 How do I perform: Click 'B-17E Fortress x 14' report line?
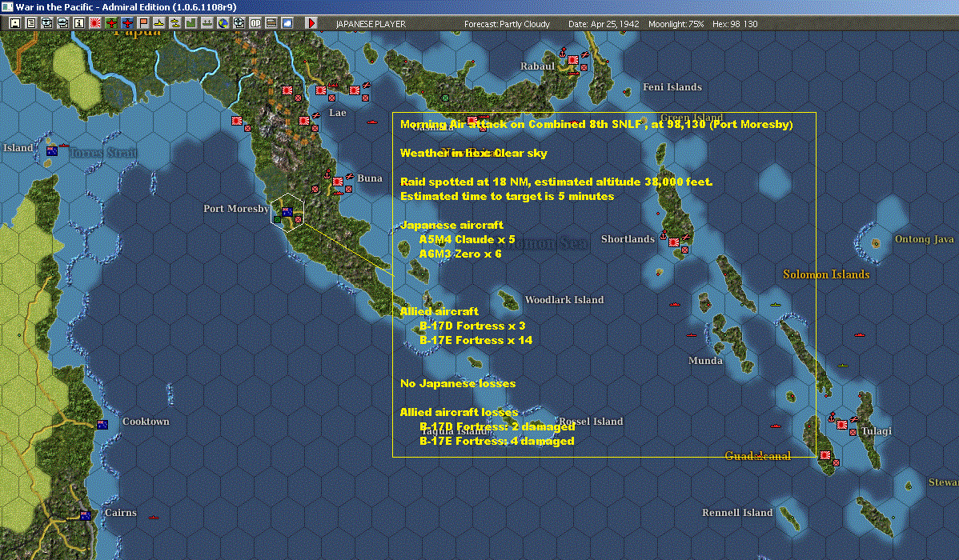475,340
